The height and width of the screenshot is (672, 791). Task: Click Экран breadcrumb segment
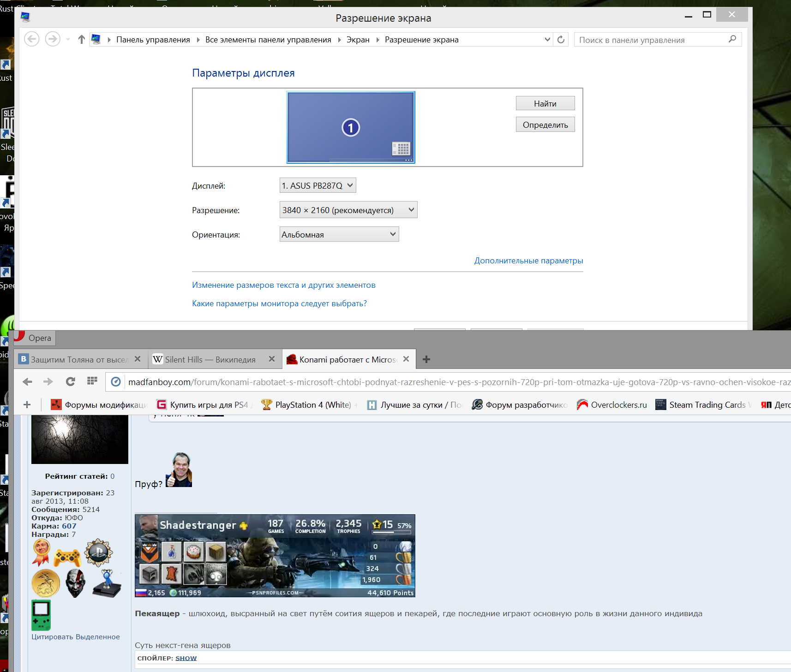click(358, 40)
